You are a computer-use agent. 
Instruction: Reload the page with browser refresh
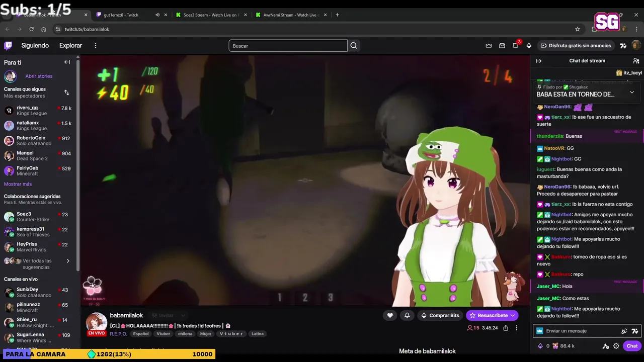tap(31, 29)
